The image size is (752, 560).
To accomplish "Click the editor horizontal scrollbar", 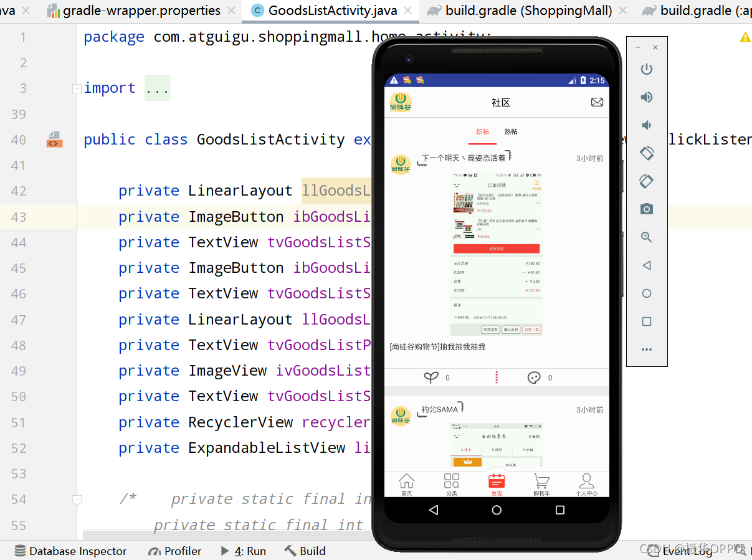I will point(227,534).
